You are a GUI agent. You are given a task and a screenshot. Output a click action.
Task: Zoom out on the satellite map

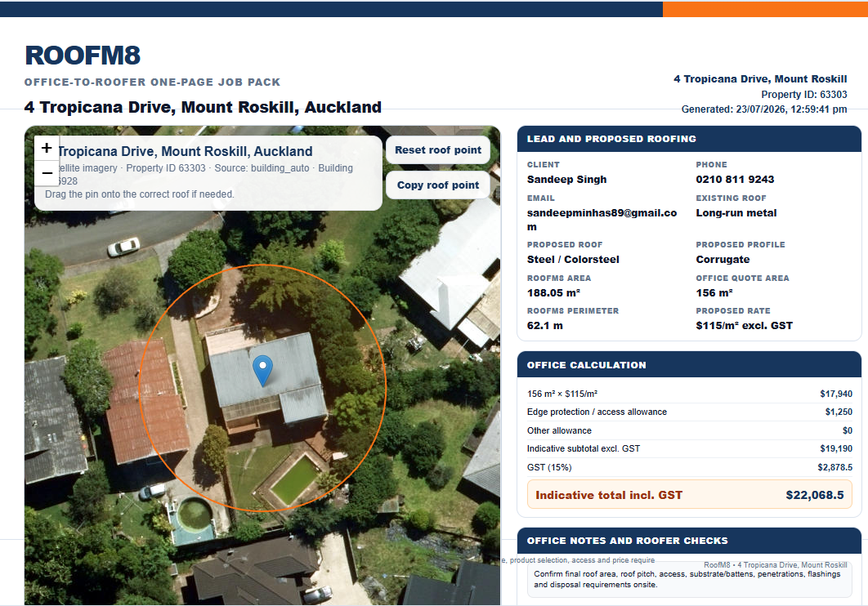click(x=47, y=173)
